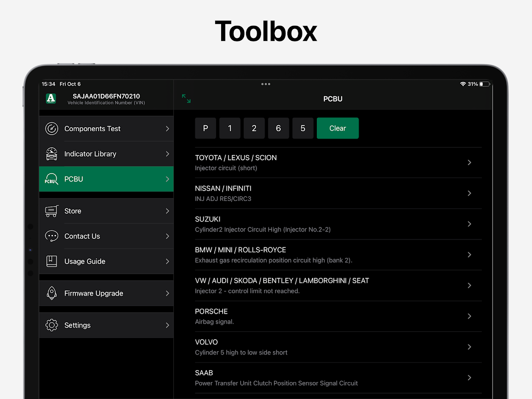Click the Settings gear icon
This screenshot has height=399, width=532.
51,325
